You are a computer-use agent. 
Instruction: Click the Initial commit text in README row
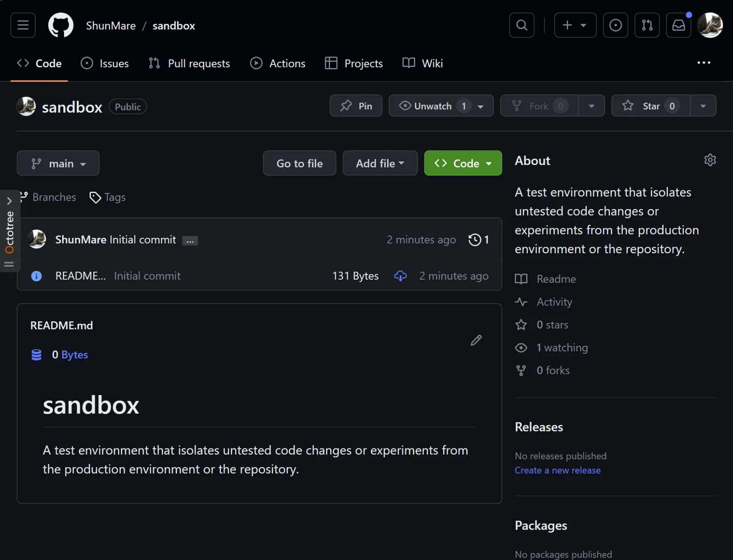click(147, 276)
